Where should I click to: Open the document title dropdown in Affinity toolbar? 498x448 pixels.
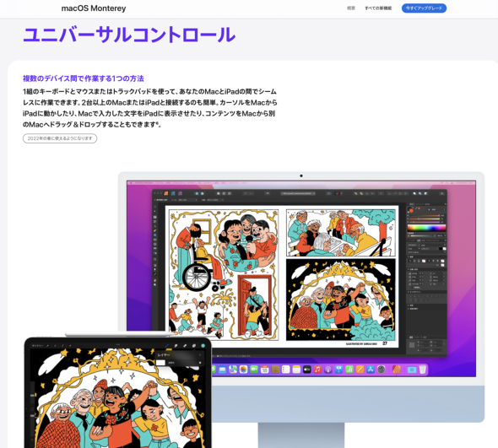(x=298, y=193)
